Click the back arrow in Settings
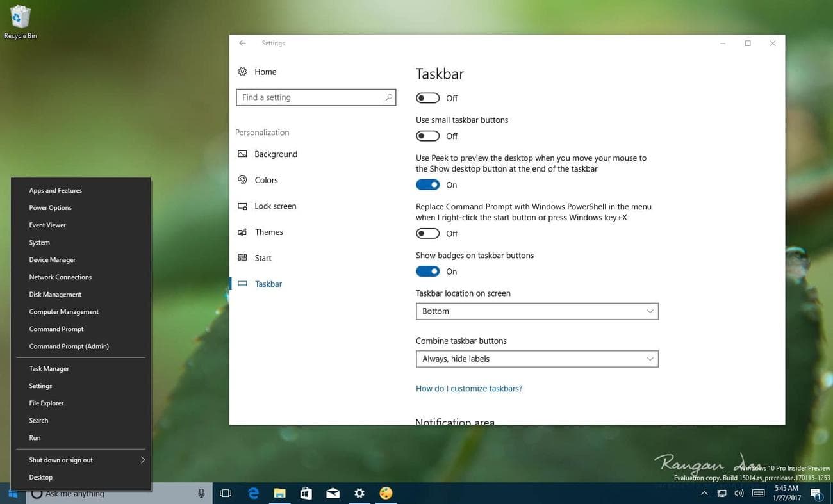The image size is (833, 504). [242, 43]
